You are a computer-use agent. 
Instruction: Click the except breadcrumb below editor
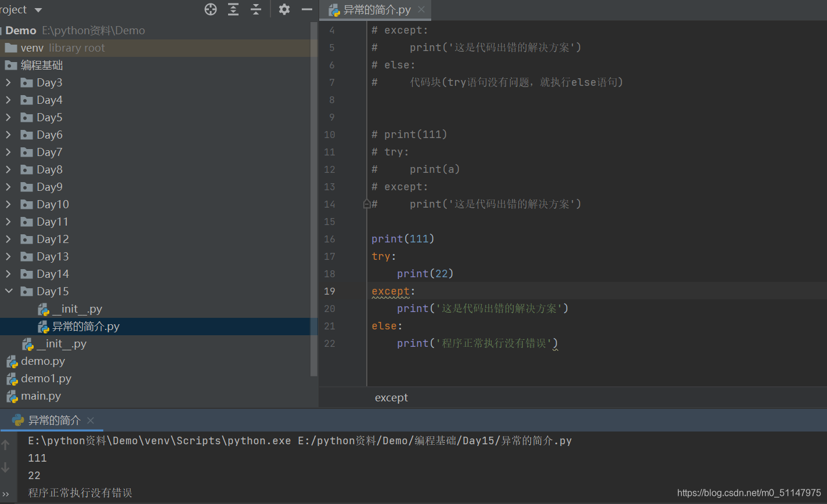[x=391, y=398]
